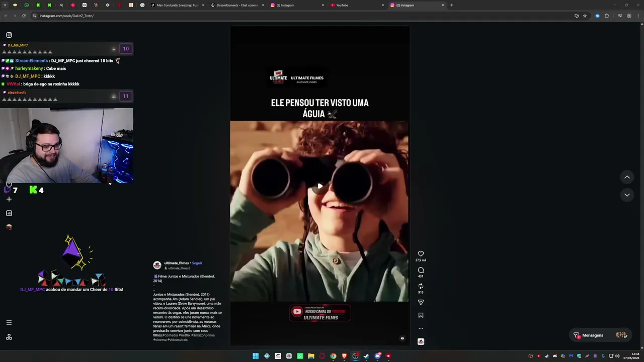
Task: Click the StreamElements cheer message in chat
Action: click(61, 61)
